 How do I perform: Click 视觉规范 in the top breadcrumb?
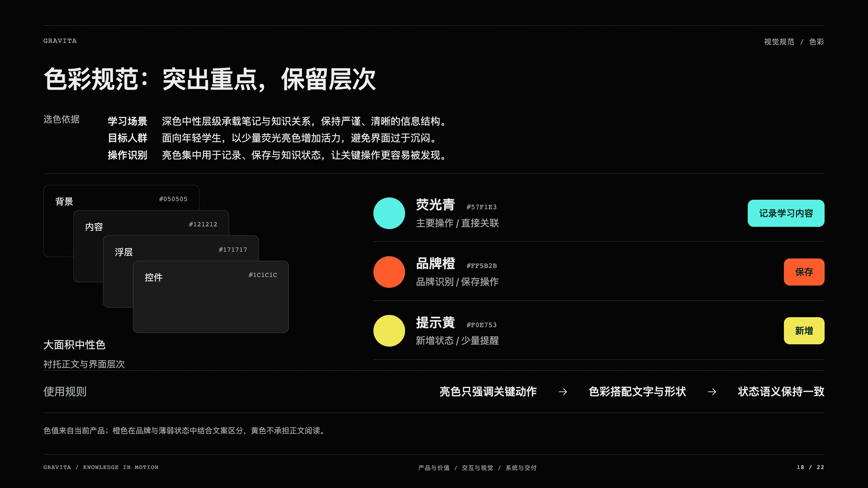(779, 42)
